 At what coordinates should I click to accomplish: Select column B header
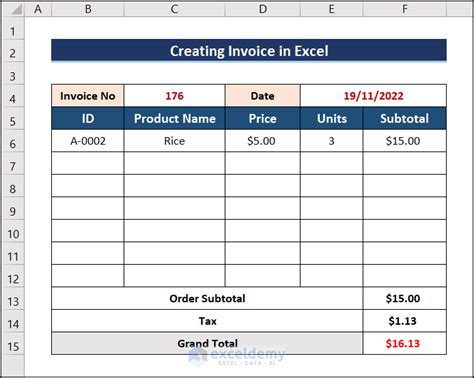88,9
